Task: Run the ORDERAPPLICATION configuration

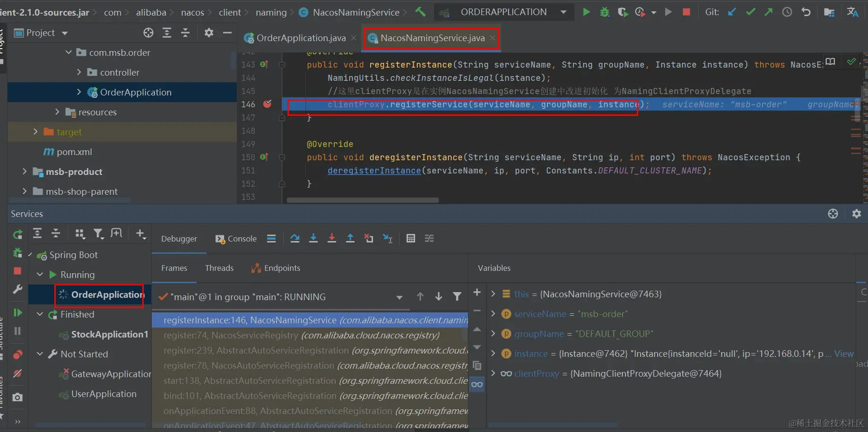Action: pyautogui.click(x=586, y=12)
